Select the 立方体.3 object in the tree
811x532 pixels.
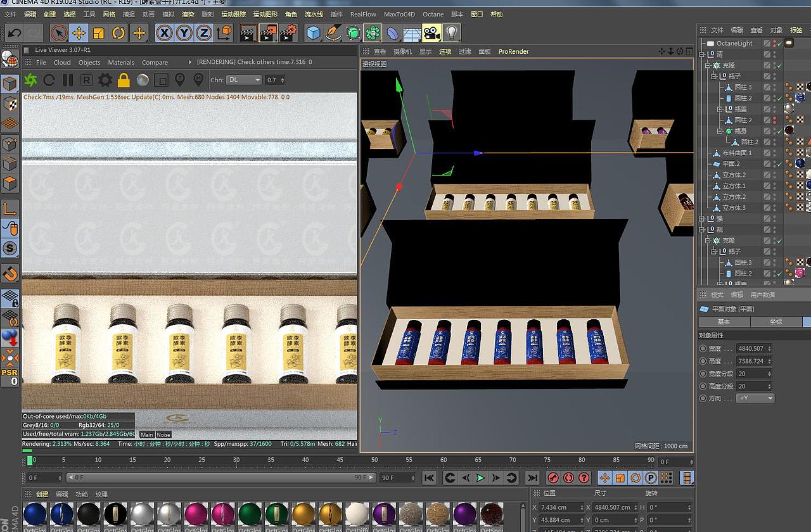click(x=734, y=208)
